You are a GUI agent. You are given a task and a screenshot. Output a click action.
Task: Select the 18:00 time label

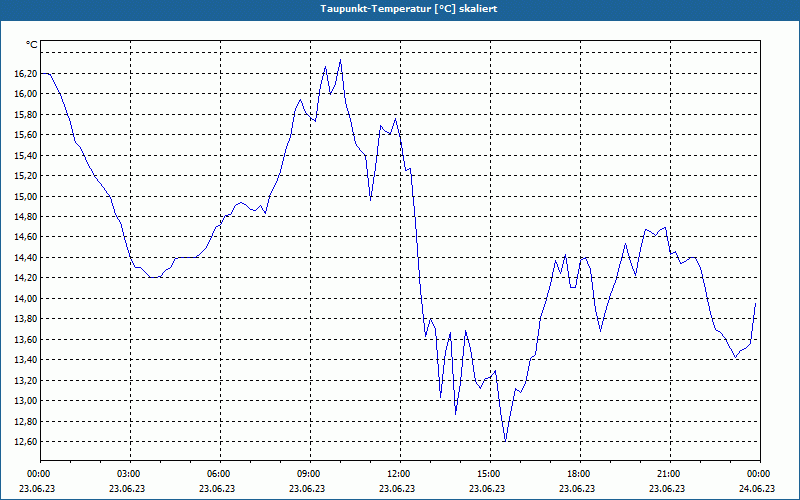[580, 474]
